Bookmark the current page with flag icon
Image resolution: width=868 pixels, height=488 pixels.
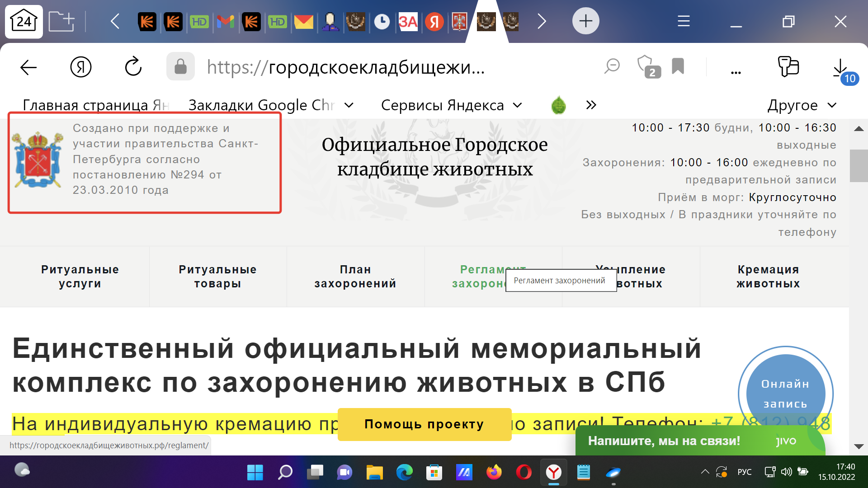(678, 66)
